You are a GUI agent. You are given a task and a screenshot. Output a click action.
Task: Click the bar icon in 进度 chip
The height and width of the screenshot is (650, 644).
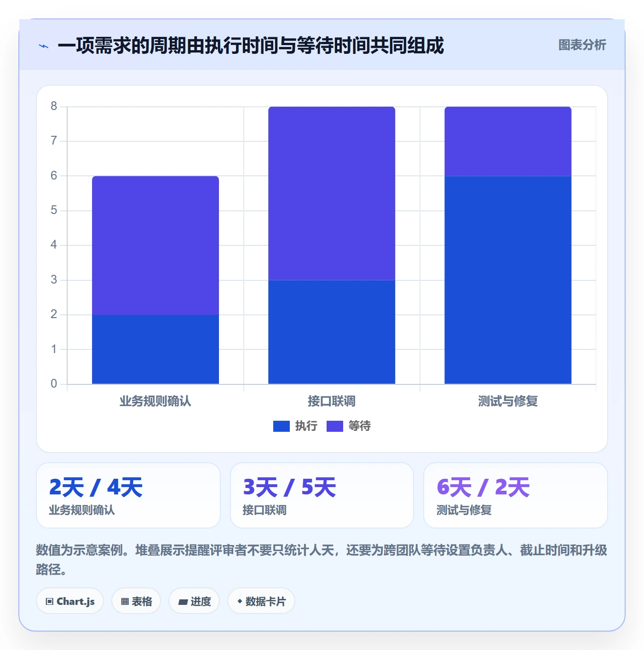(183, 602)
